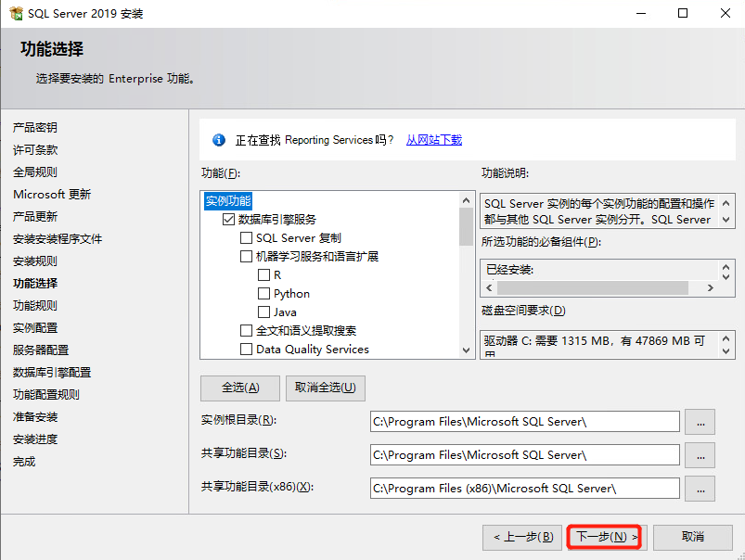Viewport: 745px width, 560px height.
Task: Enable the Java checkbox
Action: 263,312
